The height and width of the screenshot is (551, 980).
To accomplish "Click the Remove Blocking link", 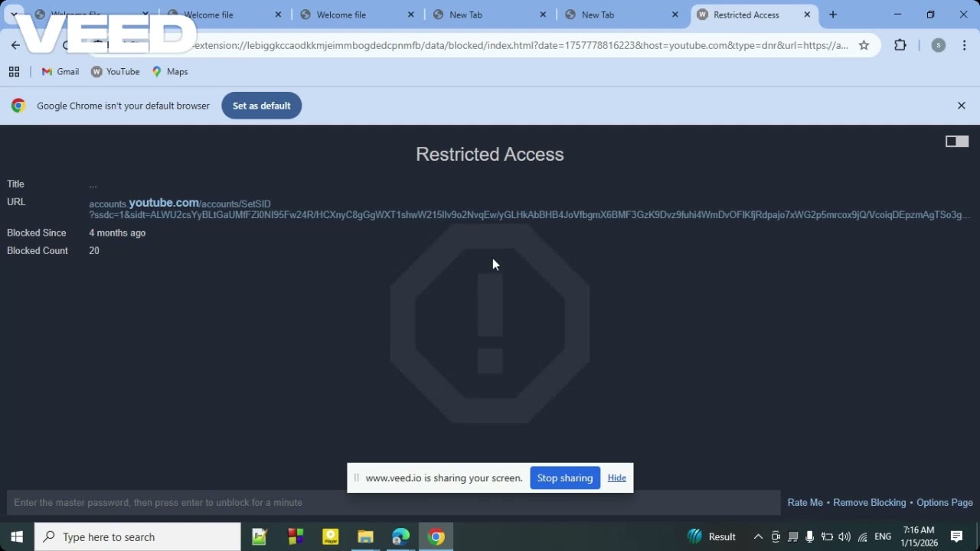I will [870, 503].
